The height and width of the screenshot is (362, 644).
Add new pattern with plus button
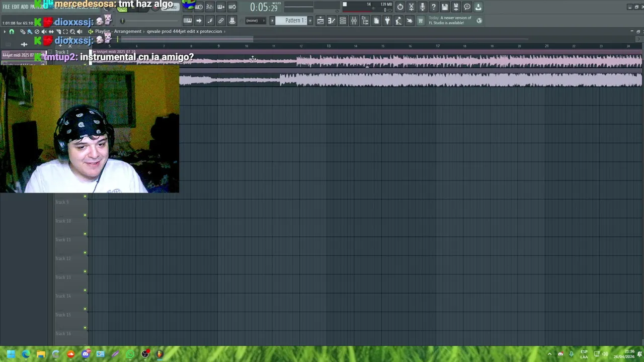[x=310, y=21]
